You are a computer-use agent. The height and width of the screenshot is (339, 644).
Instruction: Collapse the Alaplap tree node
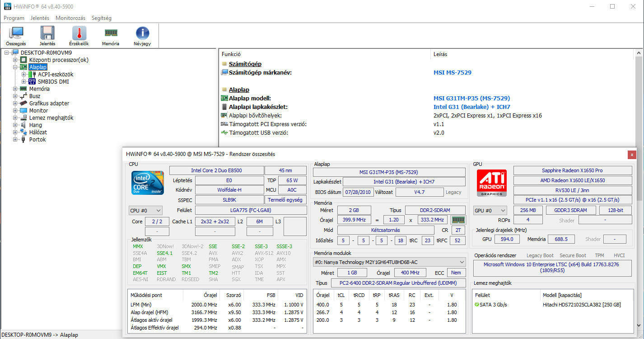pos(15,67)
